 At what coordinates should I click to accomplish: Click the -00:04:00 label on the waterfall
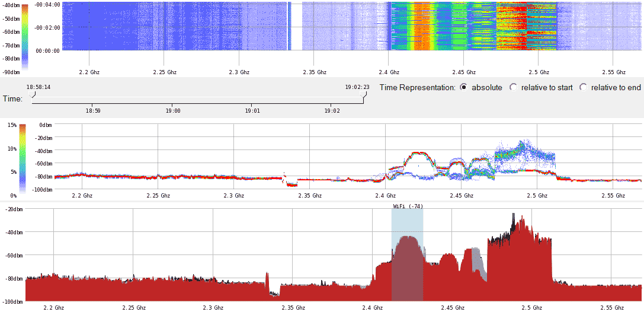(47, 5)
